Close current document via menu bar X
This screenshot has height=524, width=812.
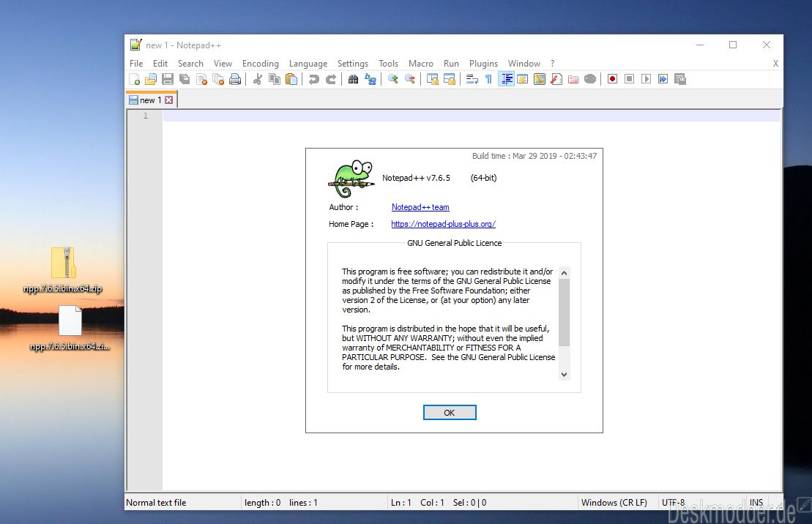coord(775,63)
